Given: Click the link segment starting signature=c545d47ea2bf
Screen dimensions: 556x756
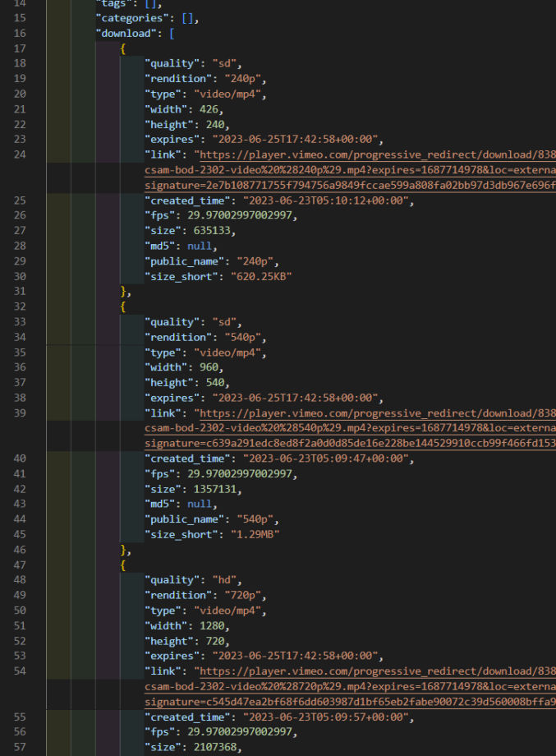Looking at the screenshot, I should (350, 702).
